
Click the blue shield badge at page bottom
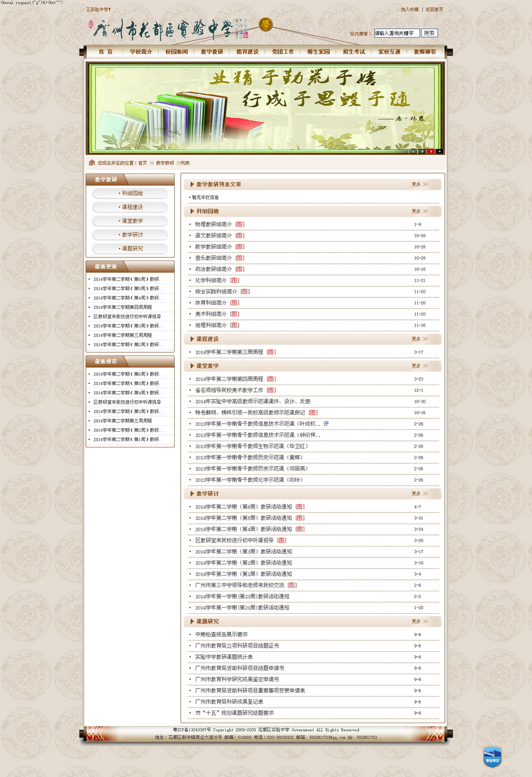pos(493,757)
